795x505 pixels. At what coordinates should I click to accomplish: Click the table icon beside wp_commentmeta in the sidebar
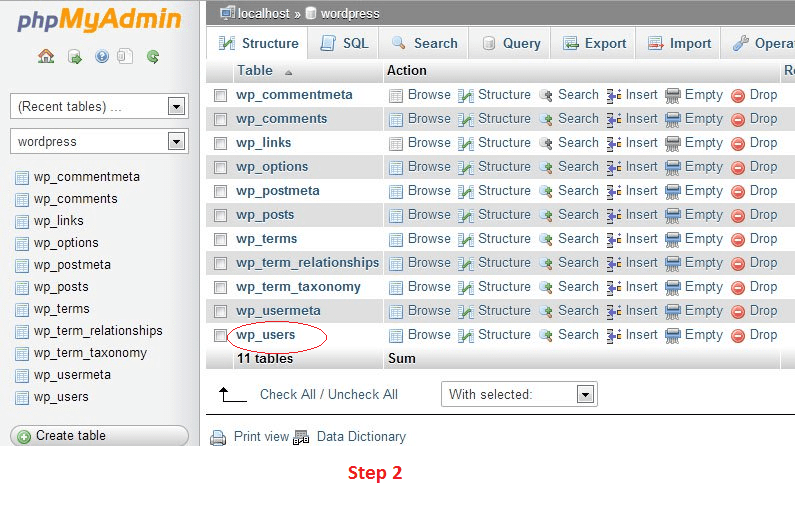coord(22,177)
